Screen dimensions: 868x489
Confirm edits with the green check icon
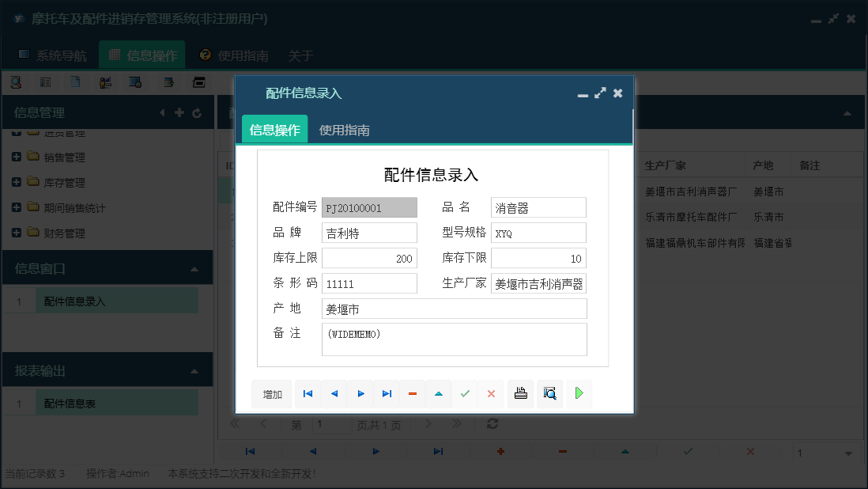click(x=465, y=393)
